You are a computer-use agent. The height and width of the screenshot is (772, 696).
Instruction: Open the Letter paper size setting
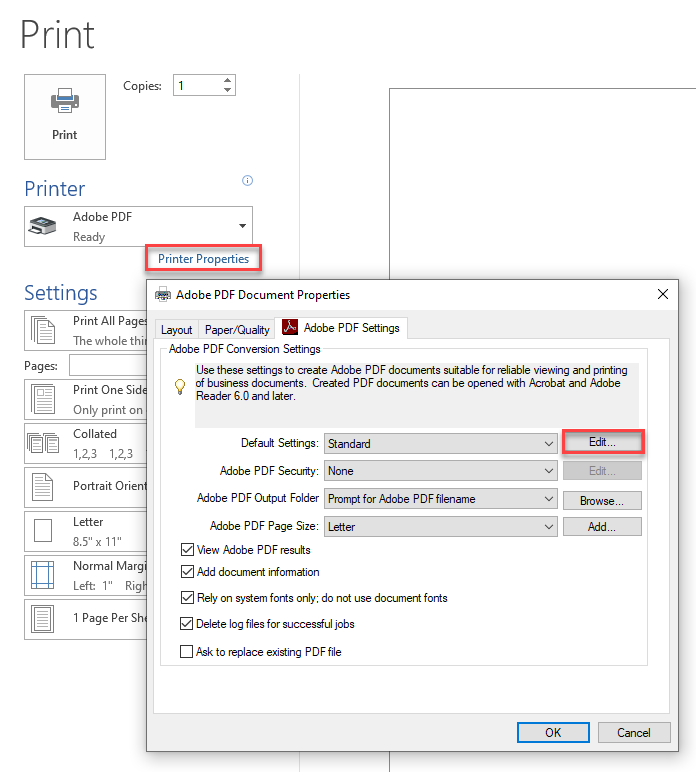point(86,531)
